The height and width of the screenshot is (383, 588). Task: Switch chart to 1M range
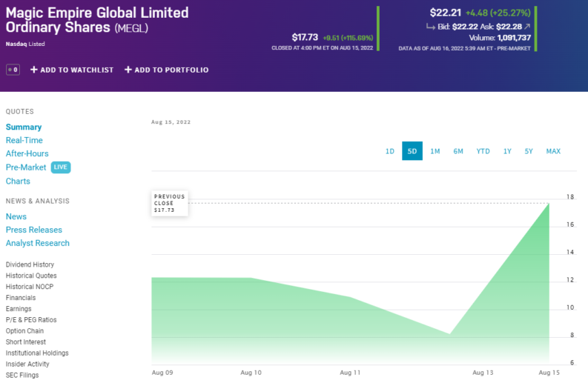pyautogui.click(x=435, y=151)
